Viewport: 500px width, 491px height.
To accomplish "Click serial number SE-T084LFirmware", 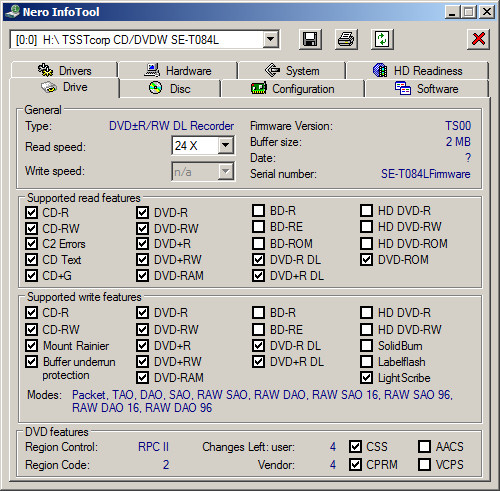I will point(426,174).
